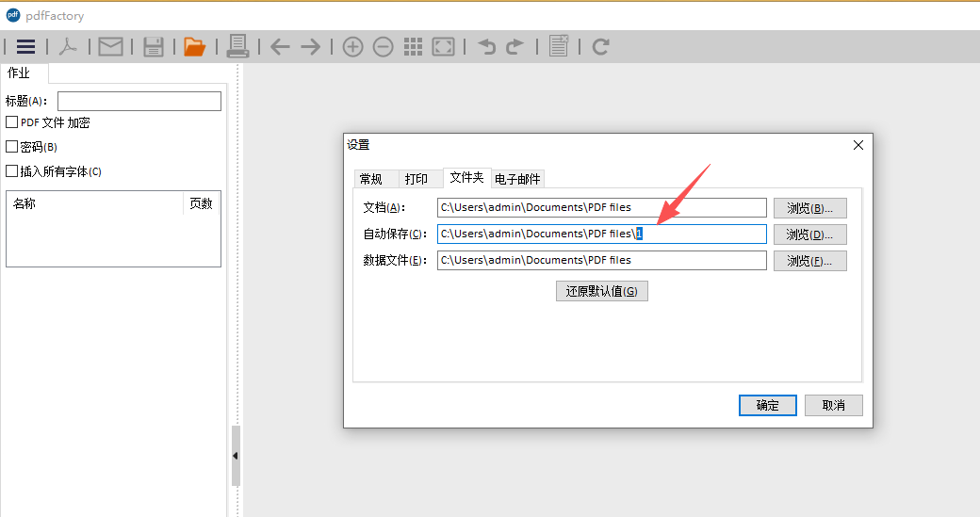The width and height of the screenshot is (980, 517).
Task: Click the zoom in plus icon
Action: [x=352, y=46]
